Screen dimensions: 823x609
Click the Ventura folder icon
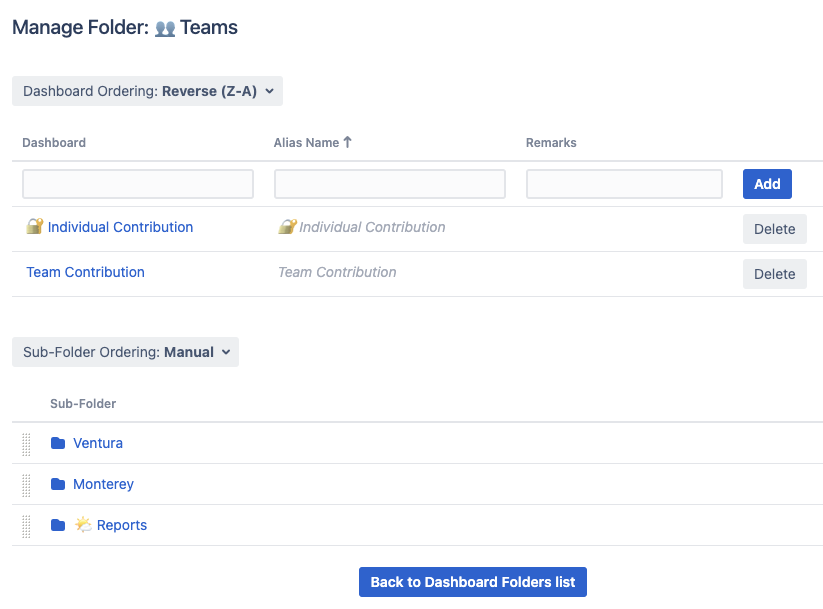[x=58, y=443]
